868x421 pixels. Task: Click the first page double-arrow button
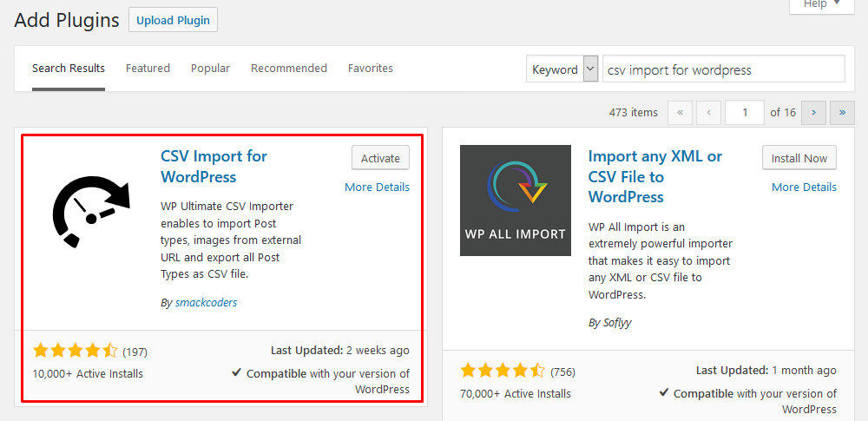point(681,113)
